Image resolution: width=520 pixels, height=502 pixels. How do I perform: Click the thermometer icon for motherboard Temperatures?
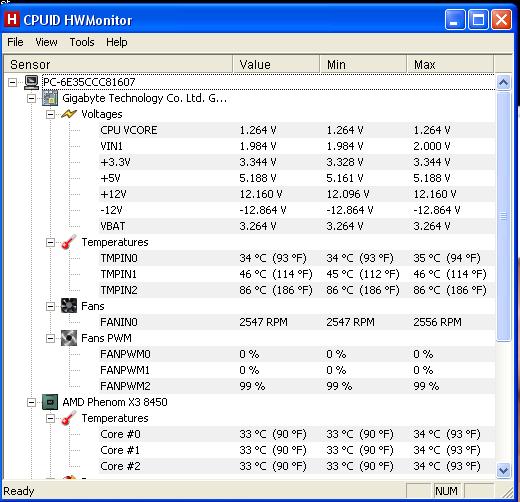pos(69,242)
